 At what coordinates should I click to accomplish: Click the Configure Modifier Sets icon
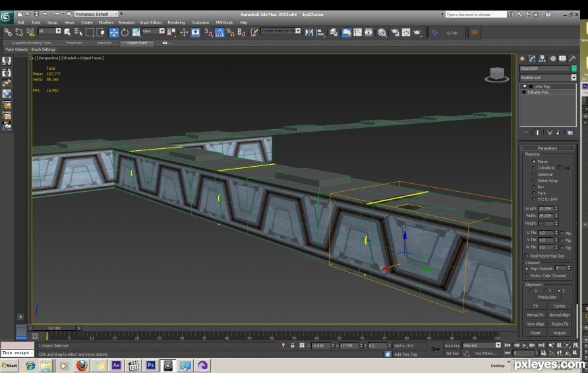(x=570, y=132)
